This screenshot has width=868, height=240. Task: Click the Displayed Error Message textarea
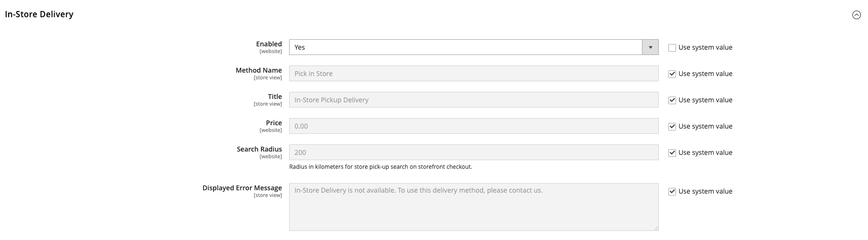click(473, 207)
